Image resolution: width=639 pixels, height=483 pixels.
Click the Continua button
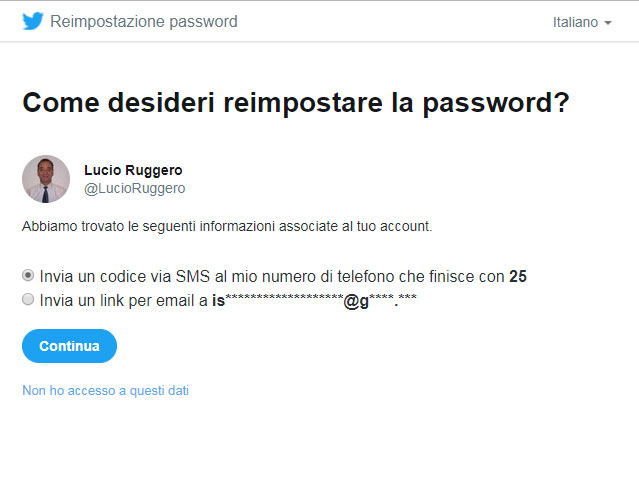pos(69,346)
